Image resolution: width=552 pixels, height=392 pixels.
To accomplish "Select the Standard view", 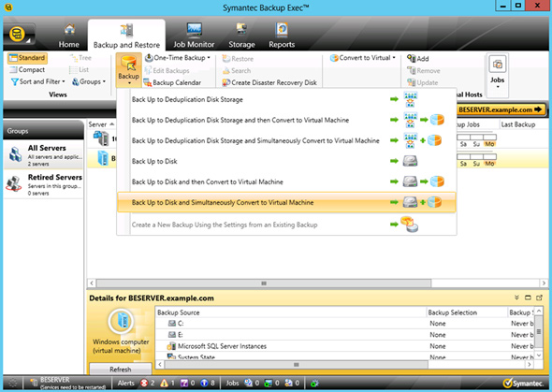I will click(x=27, y=58).
